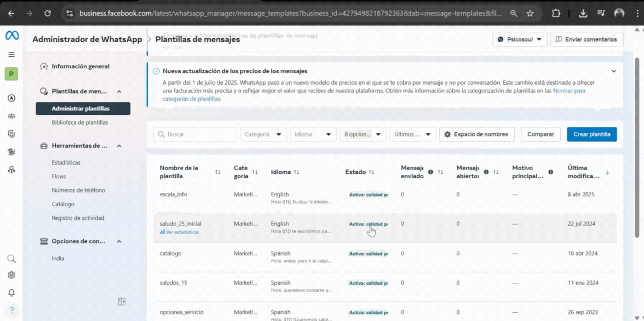The width and height of the screenshot is (644, 321).
Task: Click info icon for Mensajes enviados
Action: tap(431, 172)
